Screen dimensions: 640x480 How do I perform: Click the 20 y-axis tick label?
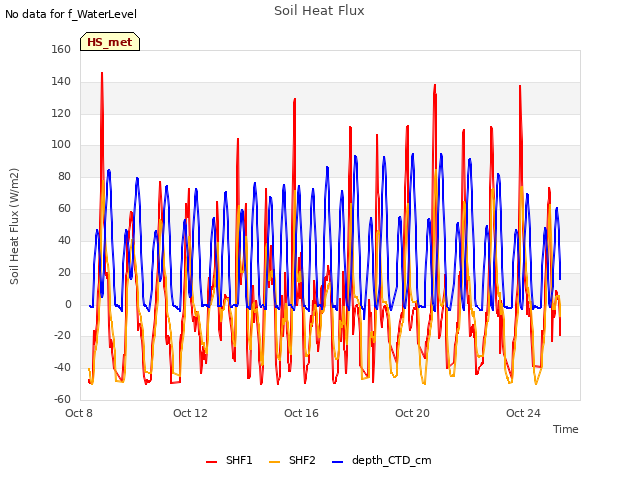pos(64,272)
